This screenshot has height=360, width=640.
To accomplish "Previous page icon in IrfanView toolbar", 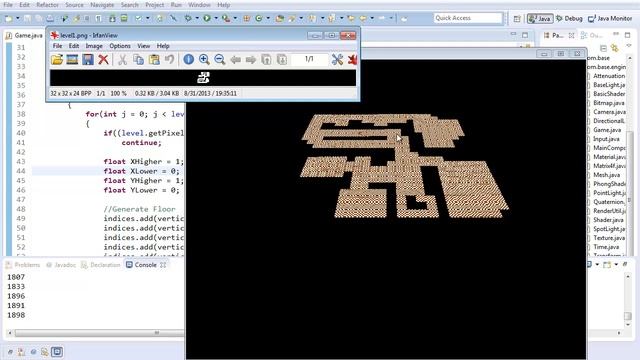I will 266,60.
